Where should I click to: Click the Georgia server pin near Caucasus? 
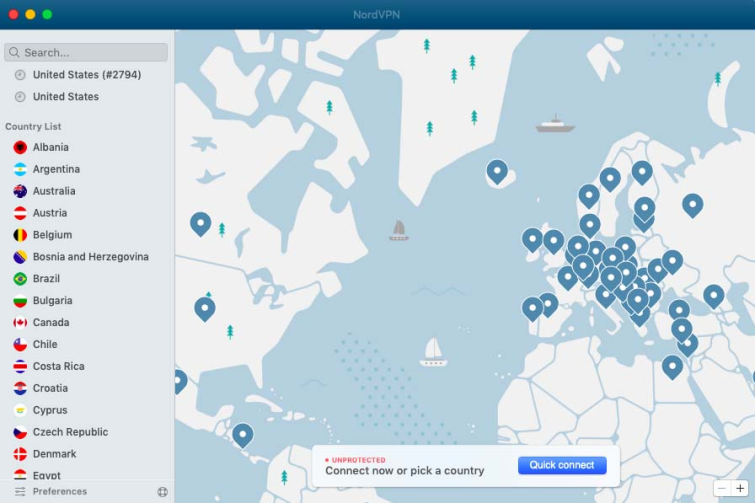coord(714,296)
